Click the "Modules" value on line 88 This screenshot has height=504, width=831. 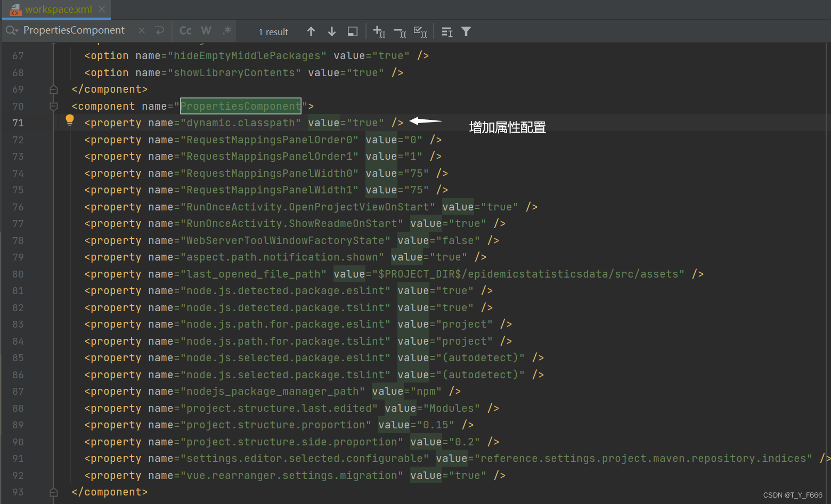tap(451, 408)
